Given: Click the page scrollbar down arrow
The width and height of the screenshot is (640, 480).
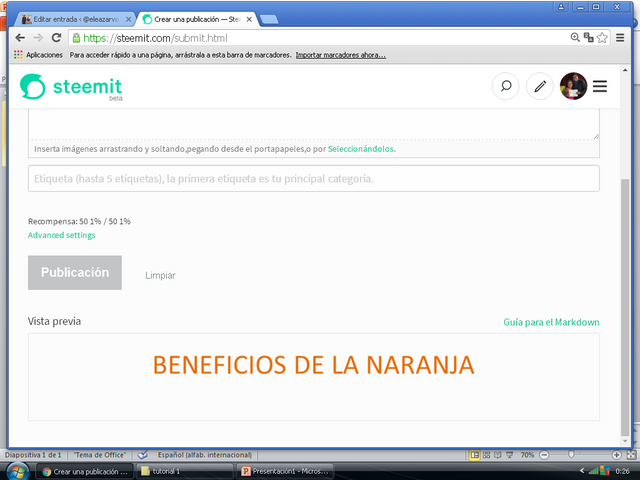Looking at the screenshot, I should (x=625, y=441).
